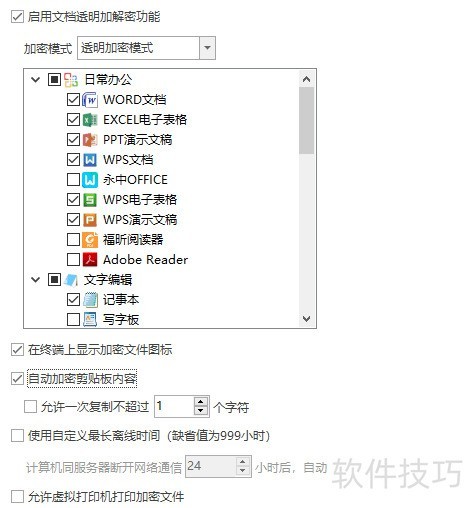Viewport: 467px width, 508px height.
Task: Select the Adobe Reader red icon
Action: coord(90,260)
